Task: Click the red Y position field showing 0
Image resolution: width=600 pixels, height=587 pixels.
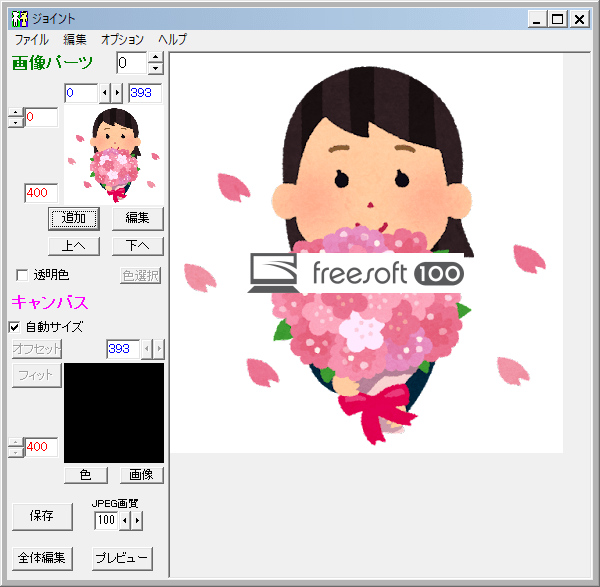Action: (x=41, y=117)
